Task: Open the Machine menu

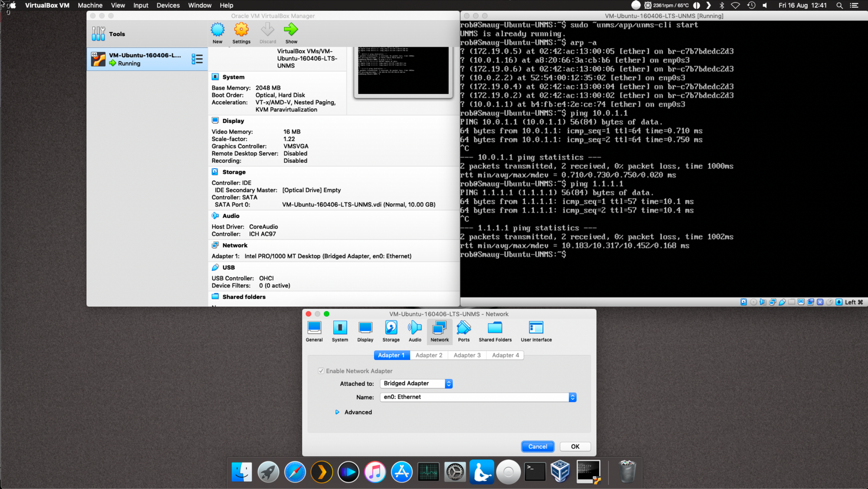Action: [90, 5]
